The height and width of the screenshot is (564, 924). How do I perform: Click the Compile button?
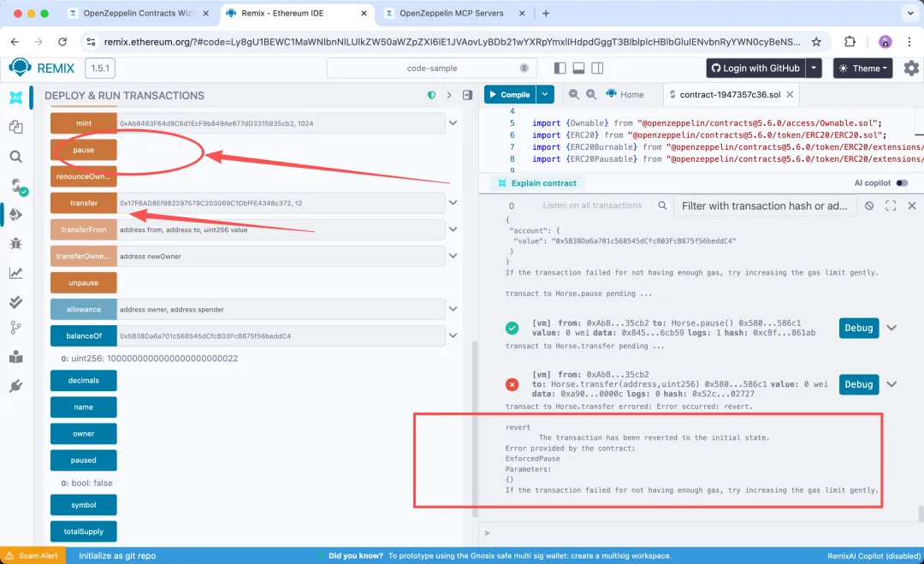(510, 94)
